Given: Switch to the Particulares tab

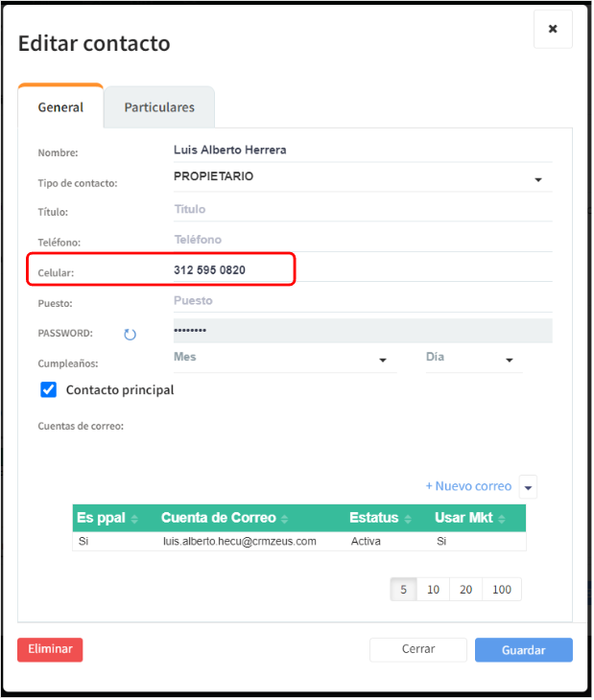Looking at the screenshot, I should click(x=159, y=107).
